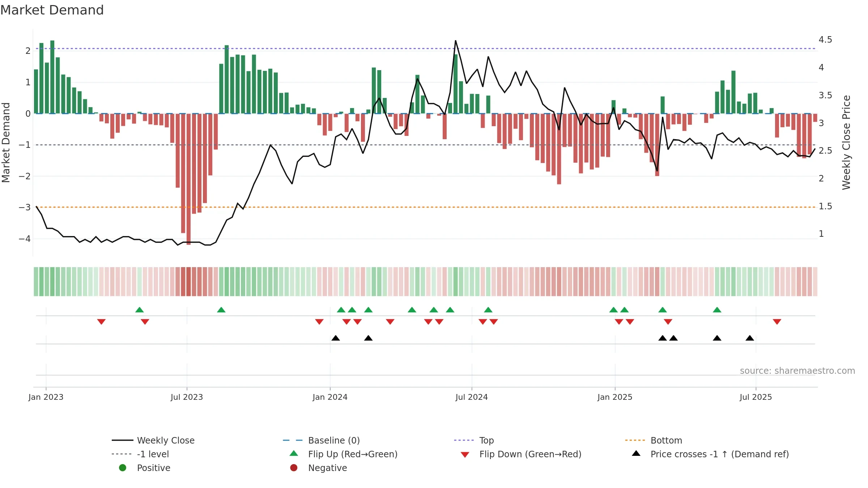Screen dimensions: 868x488
Task: Click the red Negative legend dot
Action: (294, 468)
